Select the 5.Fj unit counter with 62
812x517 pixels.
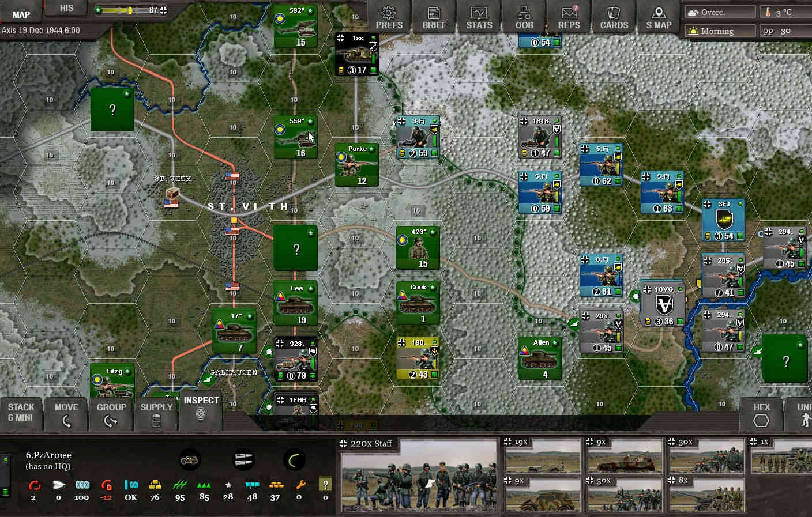(601, 164)
